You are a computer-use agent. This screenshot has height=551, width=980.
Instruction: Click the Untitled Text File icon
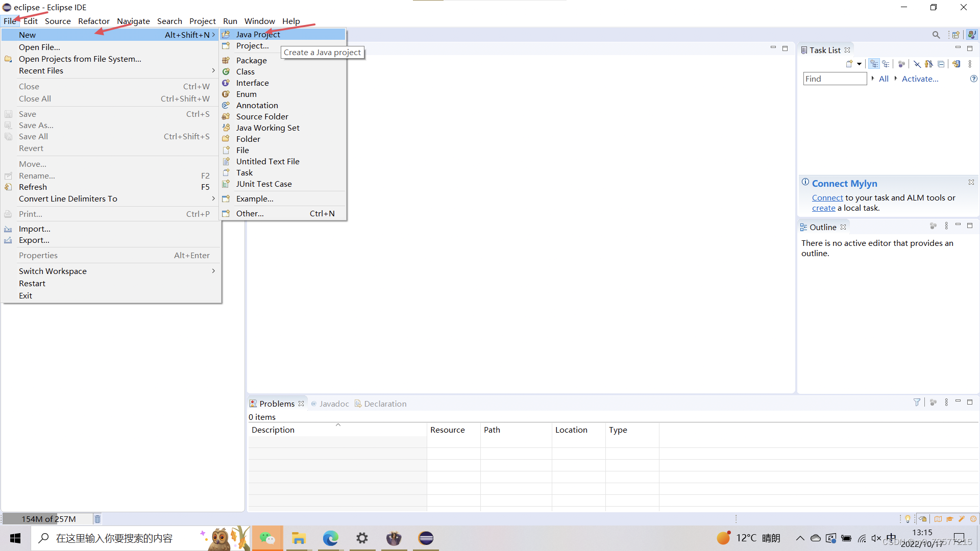(x=226, y=161)
